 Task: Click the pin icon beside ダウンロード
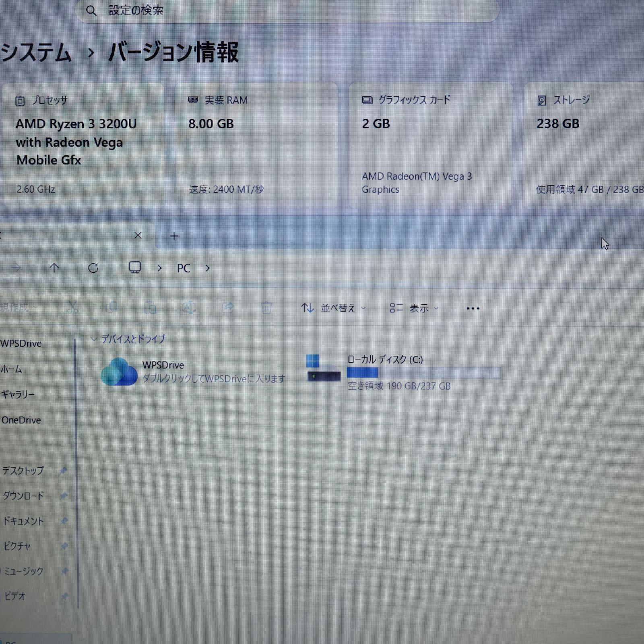pos(64,495)
